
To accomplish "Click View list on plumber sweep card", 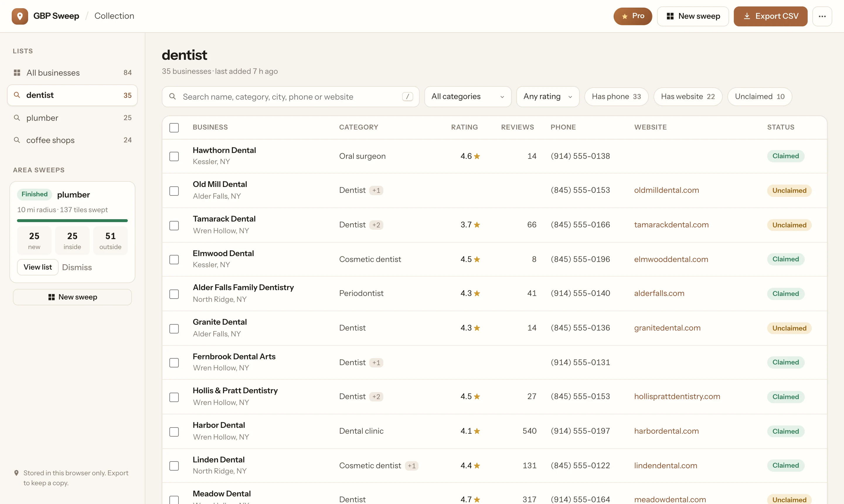I will (x=38, y=267).
